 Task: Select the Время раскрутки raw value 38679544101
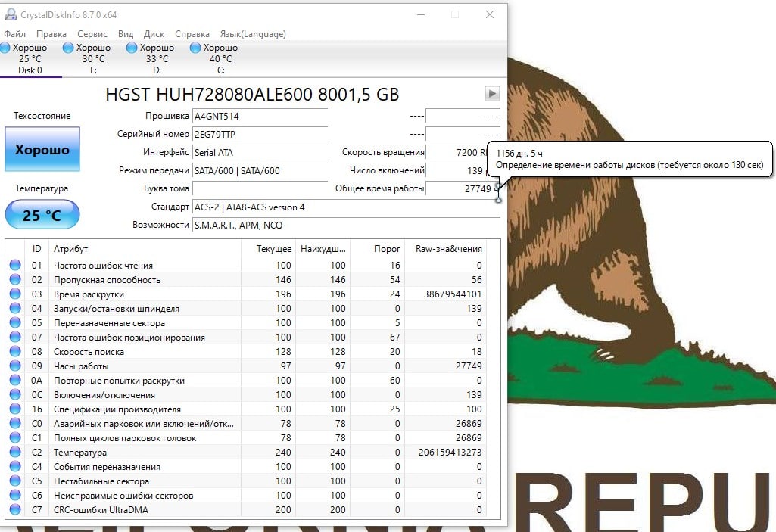point(452,294)
